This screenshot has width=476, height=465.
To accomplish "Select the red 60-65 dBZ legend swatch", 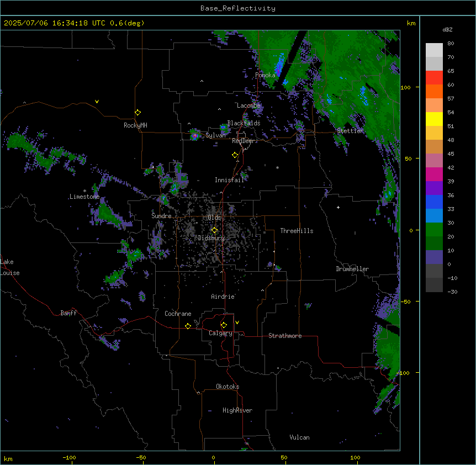I will (434, 77).
